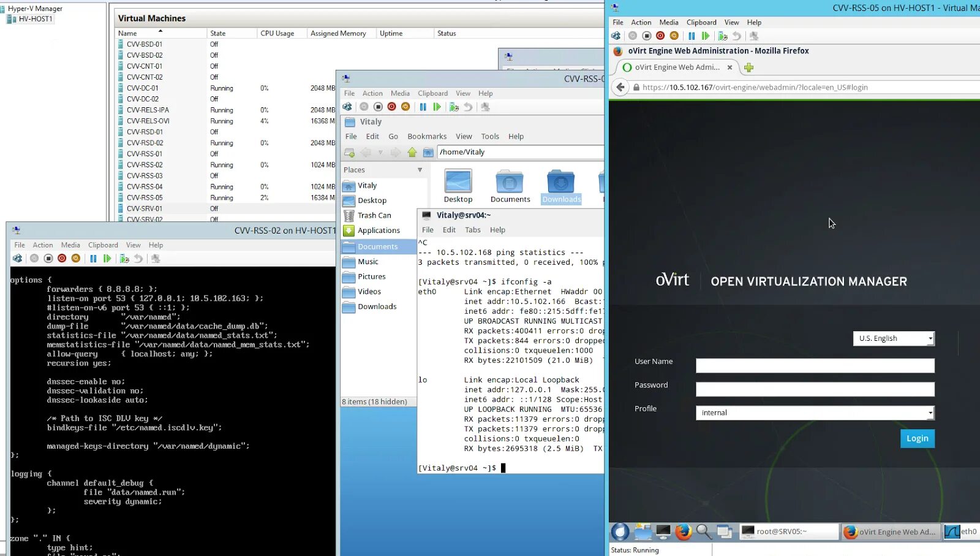Image resolution: width=980 pixels, height=556 pixels.
Task: Pause the middle CVV-RSS VM window
Action: click(423, 107)
